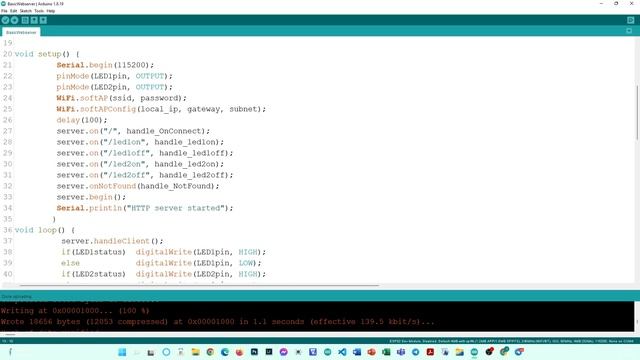This screenshot has width=640, height=360.
Task: Click 'WiFi.softAP(ssid, password);' line
Action: [122, 98]
